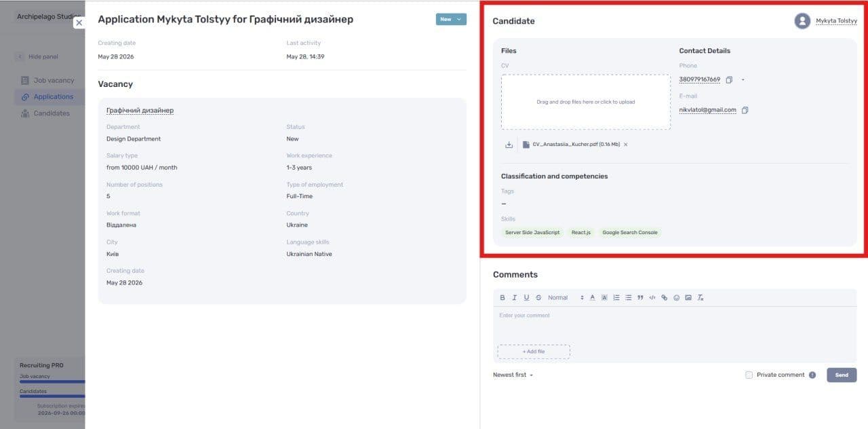
Task: Apply strikethrough in comment toolbar
Action: (538, 297)
